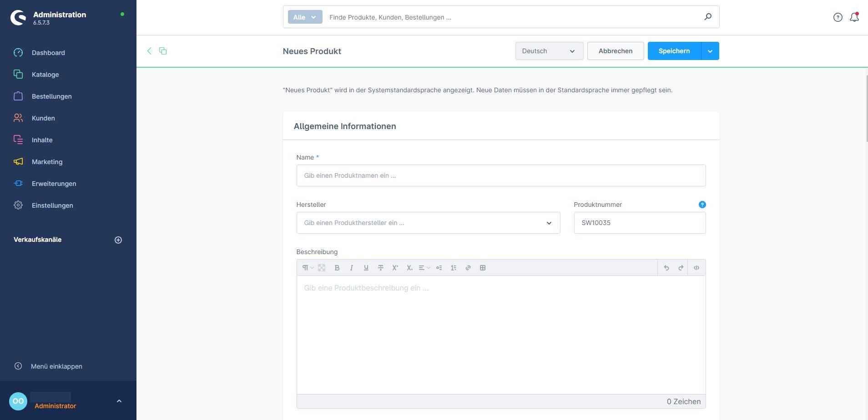This screenshot has height=420, width=868.
Task: Switch description editor to code view
Action: 696,268
